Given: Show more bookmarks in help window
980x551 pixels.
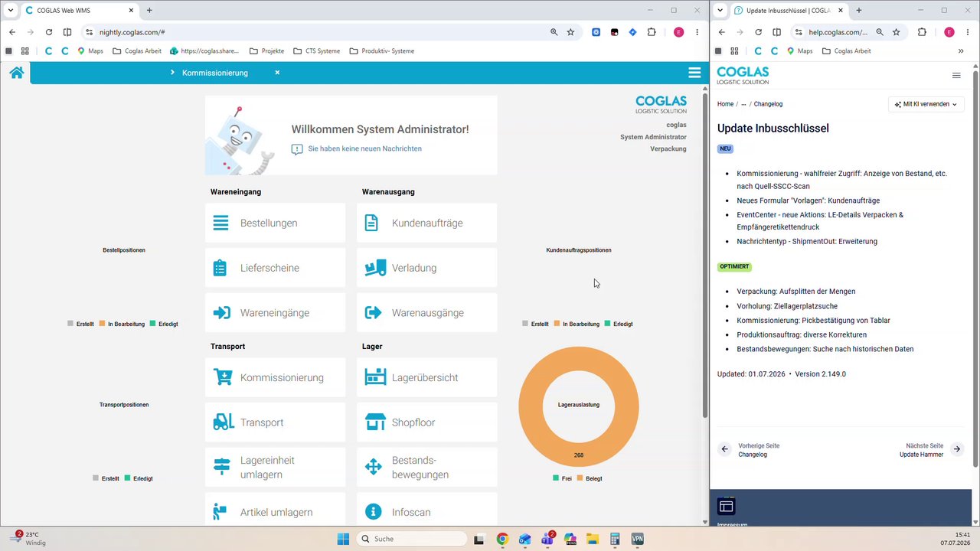Looking at the screenshot, I should pyautogui.click(x=961, y=51).
